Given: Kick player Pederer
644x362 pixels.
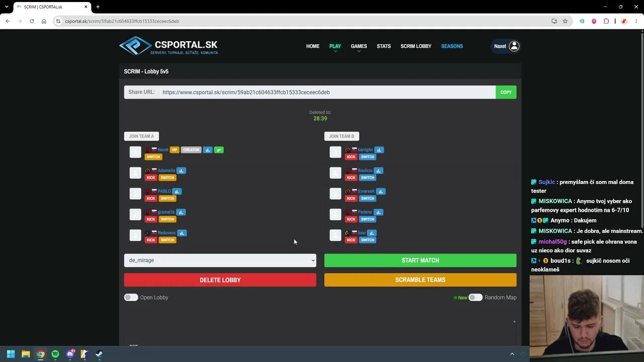Looking at the screenshot, I should pos(351,219).
